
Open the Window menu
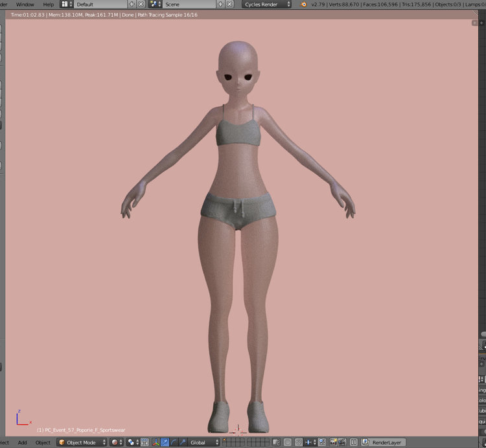point(25,5)
